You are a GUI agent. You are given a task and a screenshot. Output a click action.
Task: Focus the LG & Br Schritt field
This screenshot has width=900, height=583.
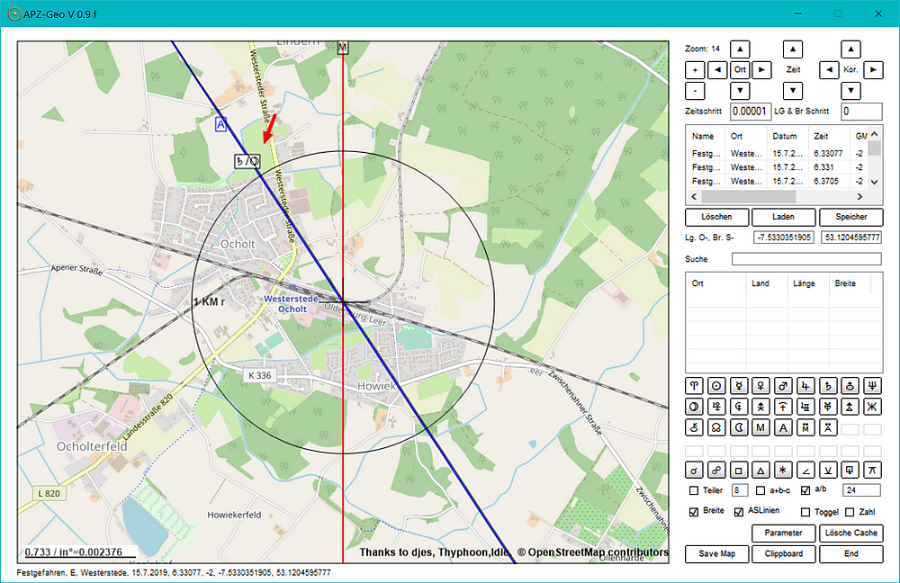pyautogui.click(x=862, y=111)
